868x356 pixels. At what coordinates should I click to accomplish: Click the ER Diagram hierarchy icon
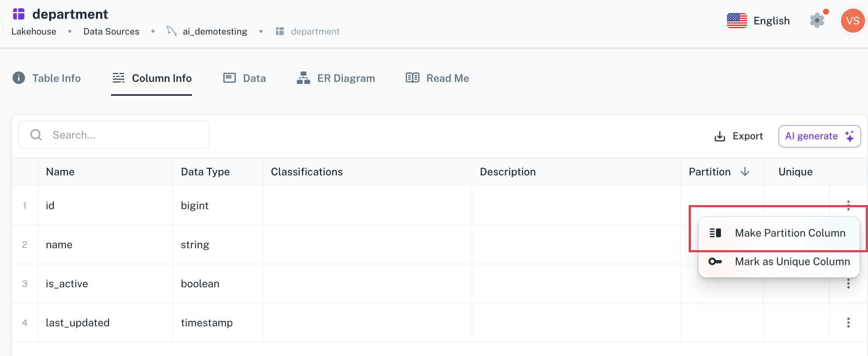pyautogui.click(x=303, y=78)
